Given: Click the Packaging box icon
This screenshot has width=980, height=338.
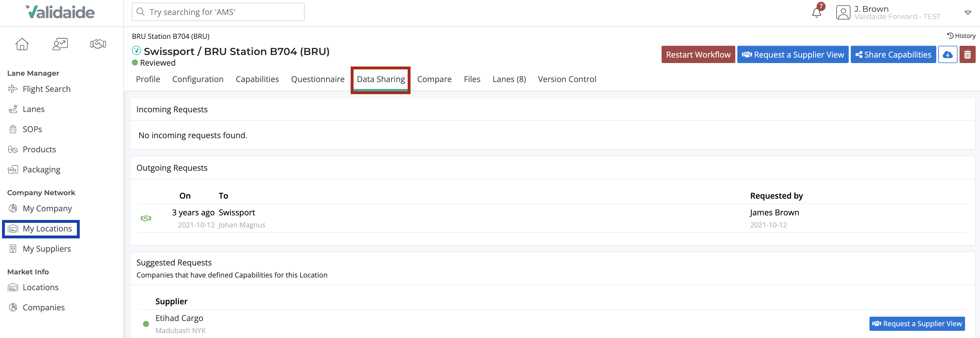Looking at the screenshot, I should pyautogui.click(x=13, y=170).
